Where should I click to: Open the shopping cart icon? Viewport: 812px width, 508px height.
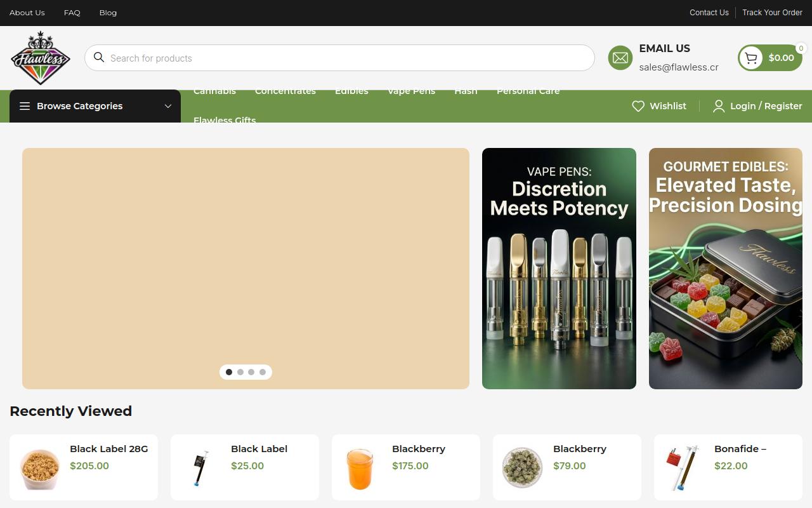point(752,58)
